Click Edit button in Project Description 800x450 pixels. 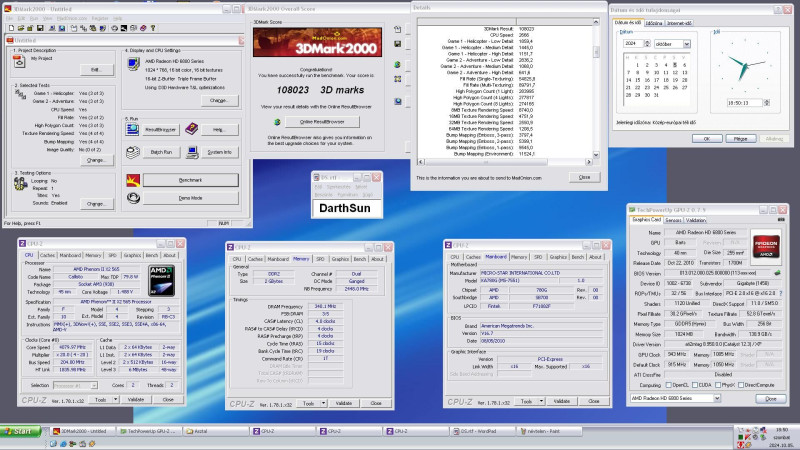(x=96, y=69)
